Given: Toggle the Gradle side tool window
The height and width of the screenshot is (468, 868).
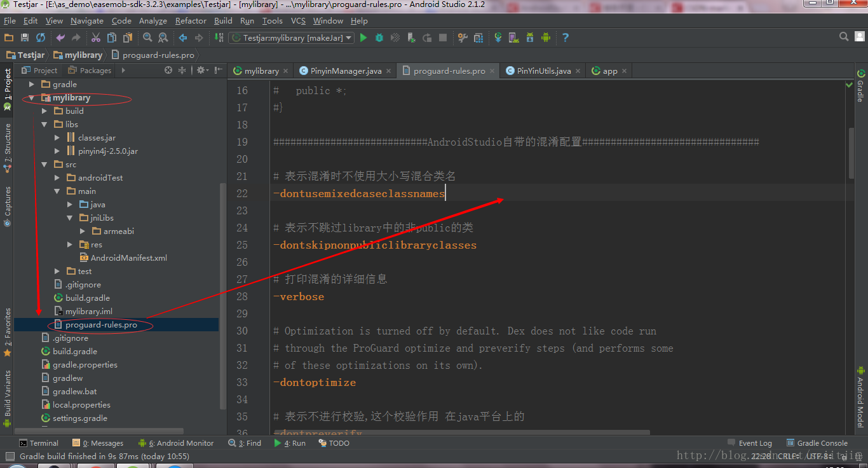Looking at the screenshot, I should pyautogui.click(x=860, y=85).
